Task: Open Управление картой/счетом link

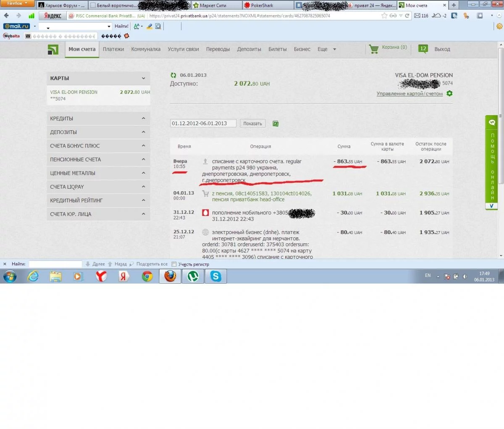Action: pyautogui.click(x=409, y=94)
